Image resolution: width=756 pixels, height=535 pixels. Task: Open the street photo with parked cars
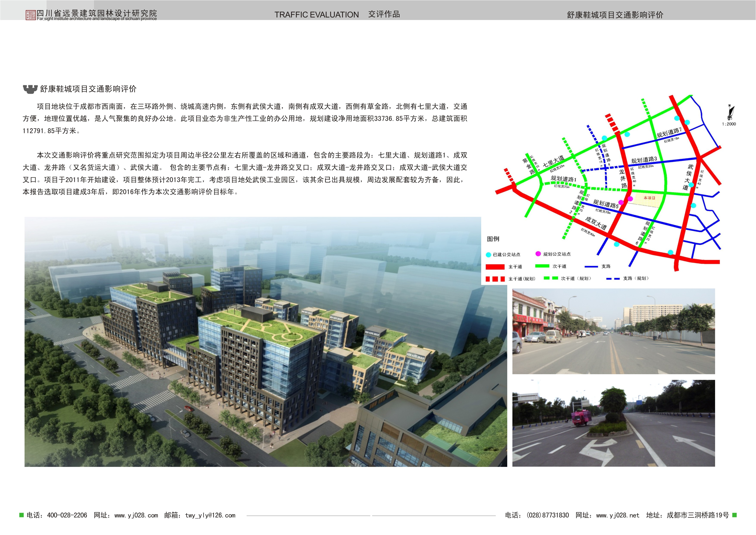[x=613, y=331]
